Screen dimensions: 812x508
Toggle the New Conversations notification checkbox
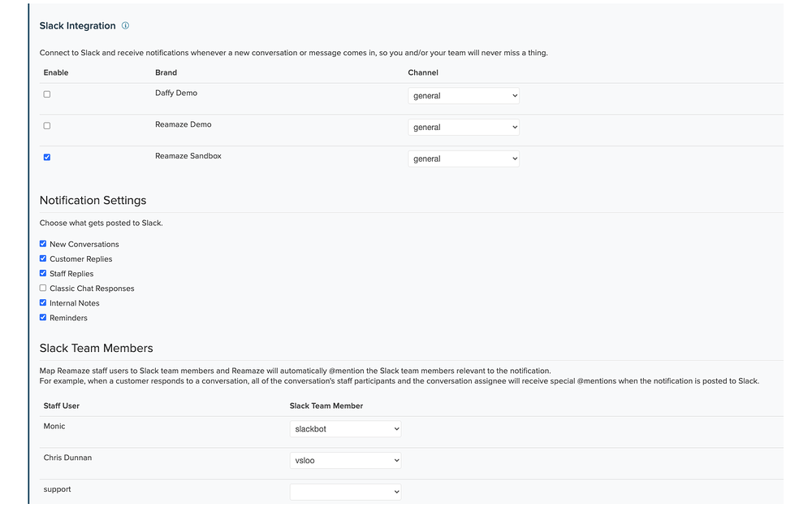(43, 244)
